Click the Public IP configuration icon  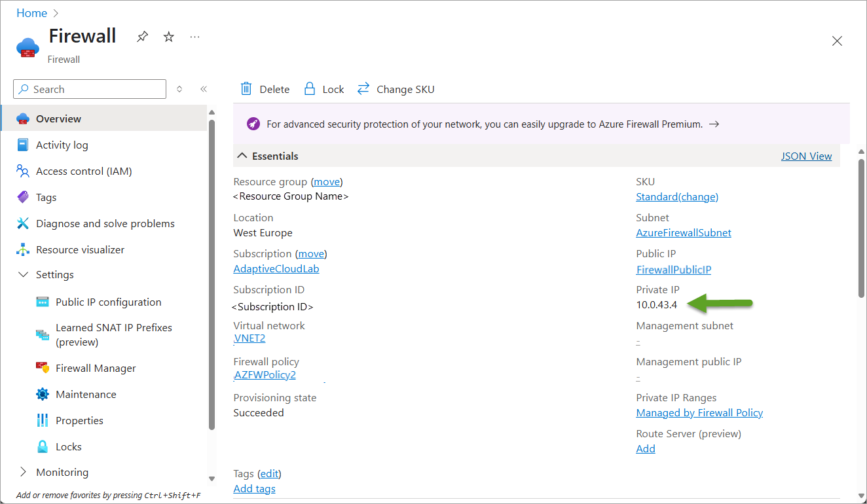pos(43,302)
